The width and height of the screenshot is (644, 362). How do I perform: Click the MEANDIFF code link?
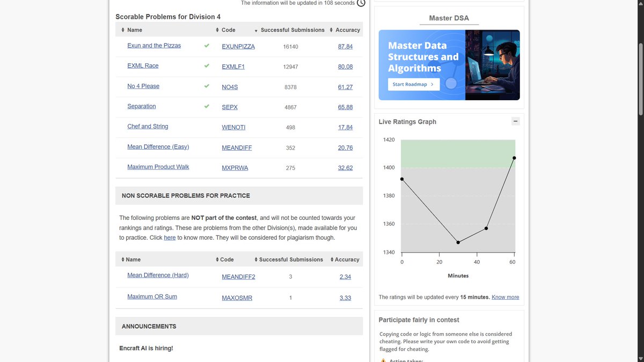237,148
